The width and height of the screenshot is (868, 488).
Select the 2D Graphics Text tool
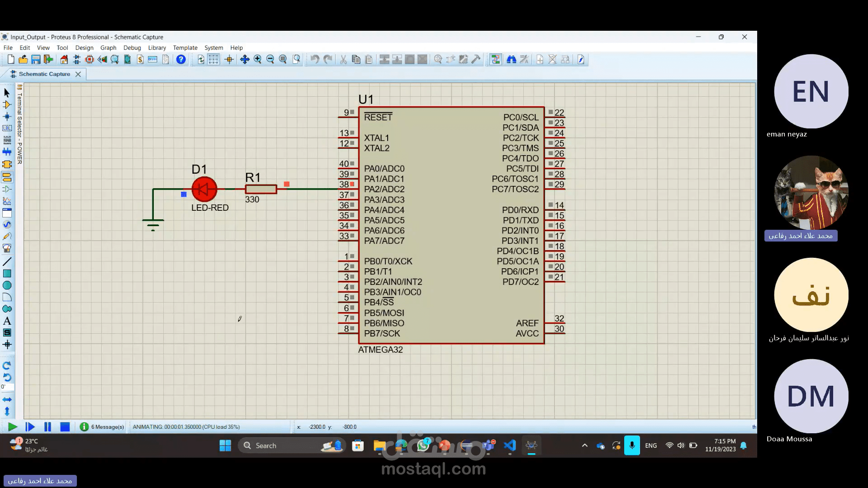pyautogui.click(x=7, y=321)
